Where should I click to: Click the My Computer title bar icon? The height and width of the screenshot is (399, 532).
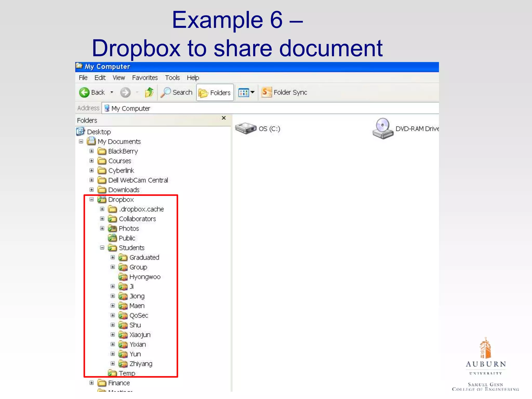[79, 66]
